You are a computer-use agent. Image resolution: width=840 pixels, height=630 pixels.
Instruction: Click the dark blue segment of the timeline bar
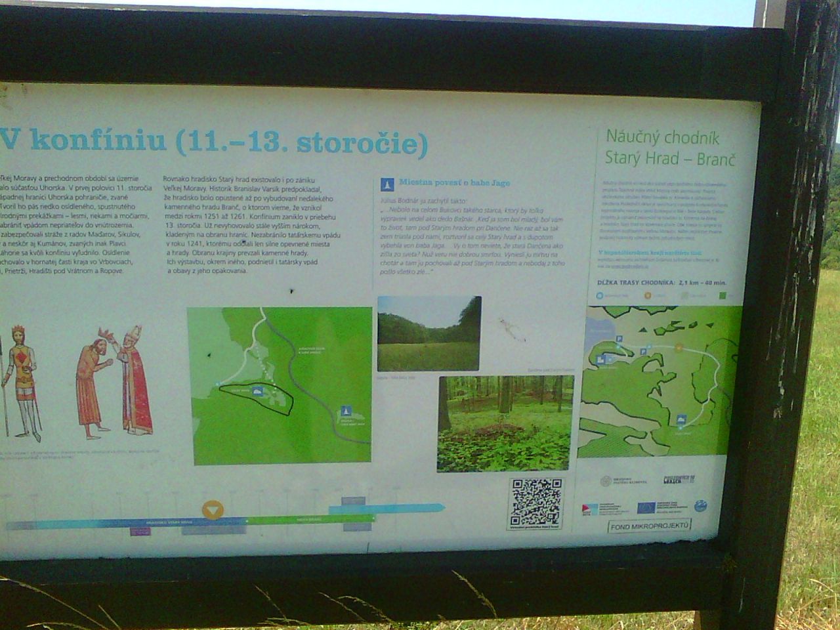pos(98,524)
